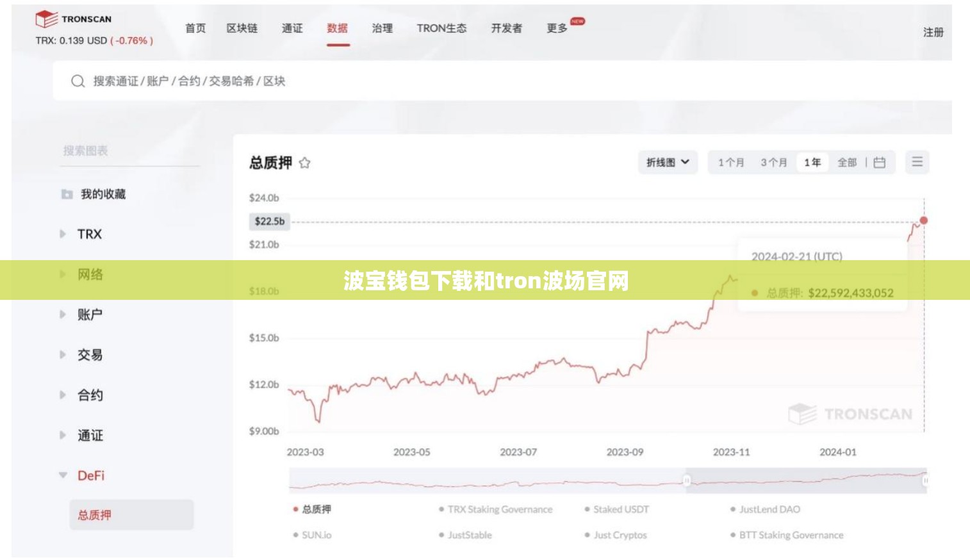Viewport: 970px width, 560px height.
Task: Expand the 通证 sidebar section
Action: pos(63,435)
